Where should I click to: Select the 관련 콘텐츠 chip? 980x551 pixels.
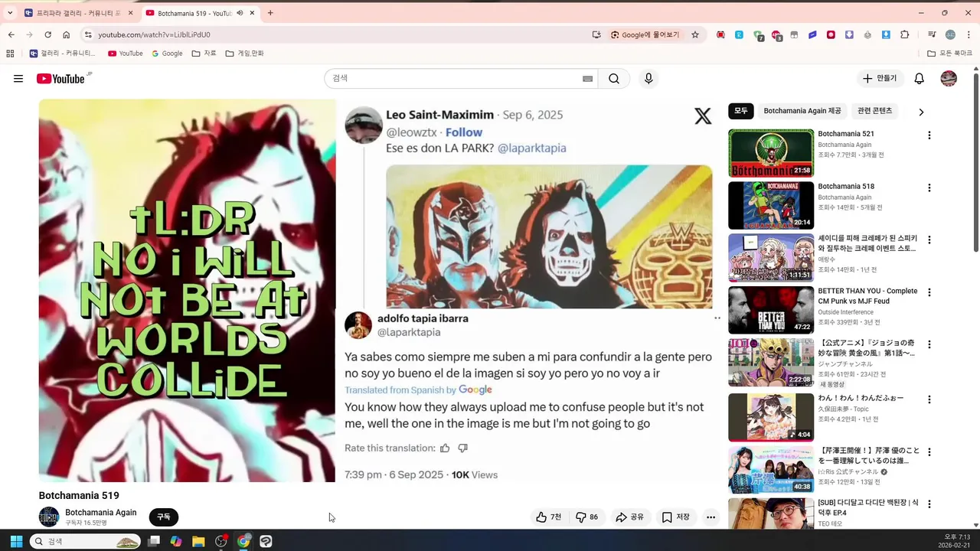[874, 111]
